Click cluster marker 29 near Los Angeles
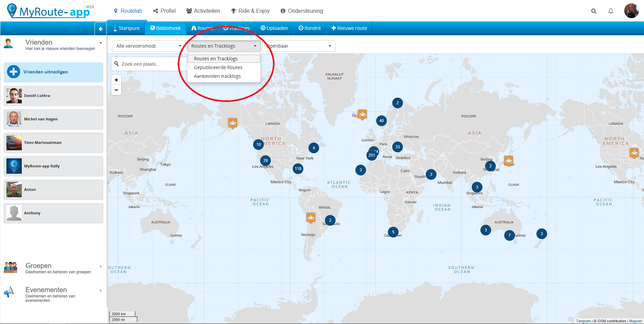644x324 pixels. coord(266,161)
